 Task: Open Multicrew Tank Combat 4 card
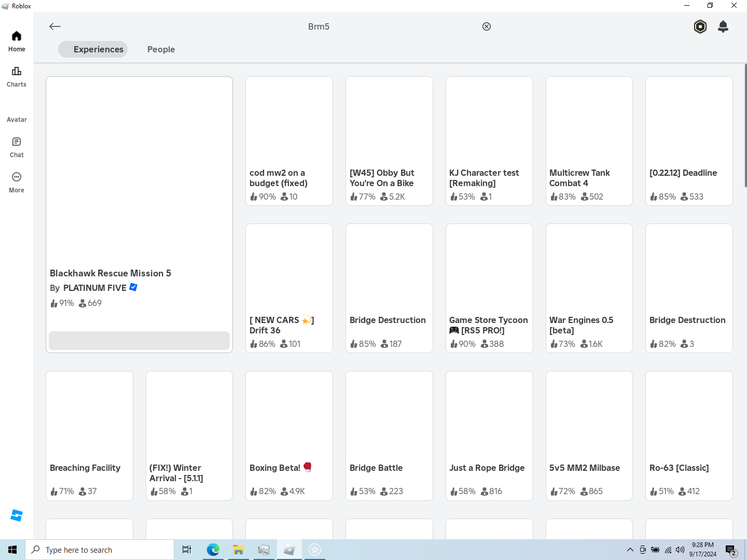point(589,141)
